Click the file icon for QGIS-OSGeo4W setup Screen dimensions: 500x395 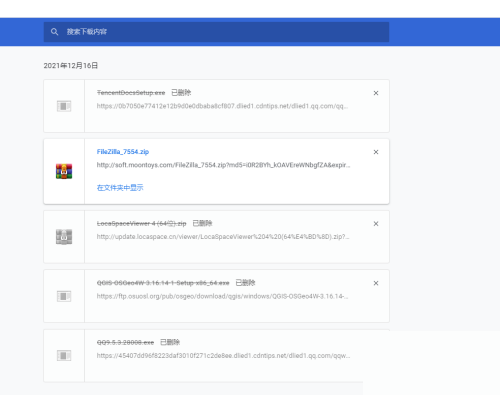pos(64,296)
